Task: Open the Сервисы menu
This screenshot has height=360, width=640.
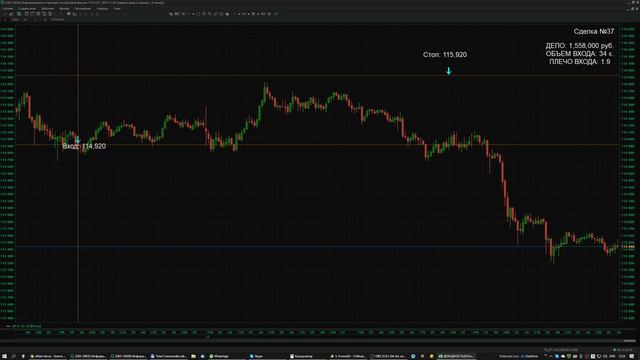Action: (x=102, y=9)
